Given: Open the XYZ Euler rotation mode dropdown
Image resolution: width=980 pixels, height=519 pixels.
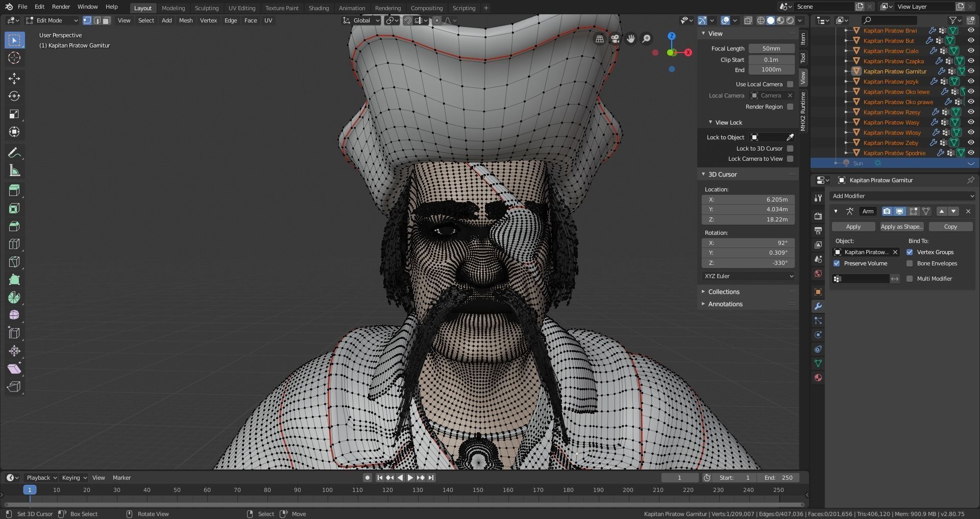Looking at the screenshot, I should [748, 276].
